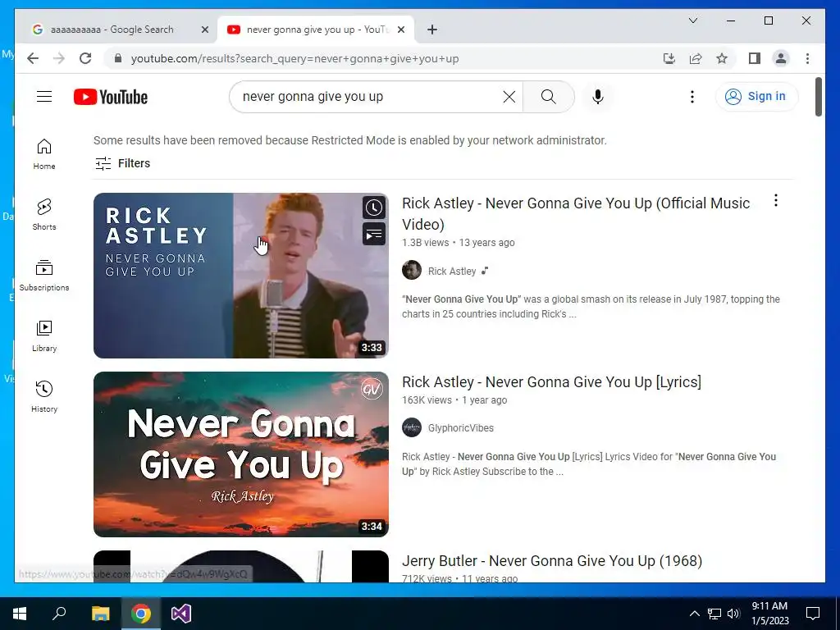This screenshot has width=840, height=630.
Task: Open the Never Gonna Give You Up [Lyrics] title
Action: 551,382
